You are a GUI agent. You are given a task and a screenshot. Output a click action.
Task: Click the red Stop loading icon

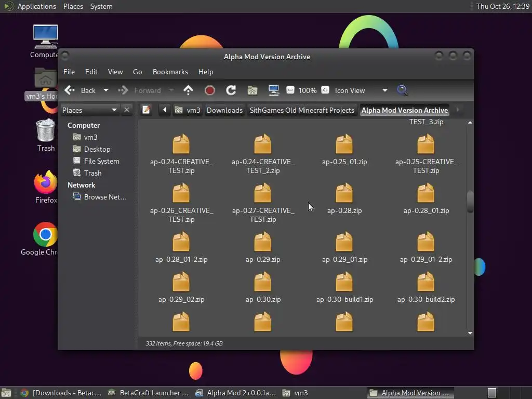tap(210, 90)
